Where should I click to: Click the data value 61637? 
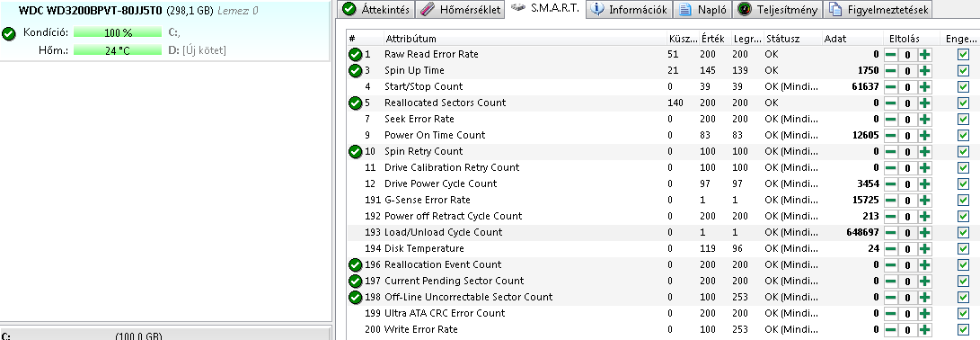865,87
